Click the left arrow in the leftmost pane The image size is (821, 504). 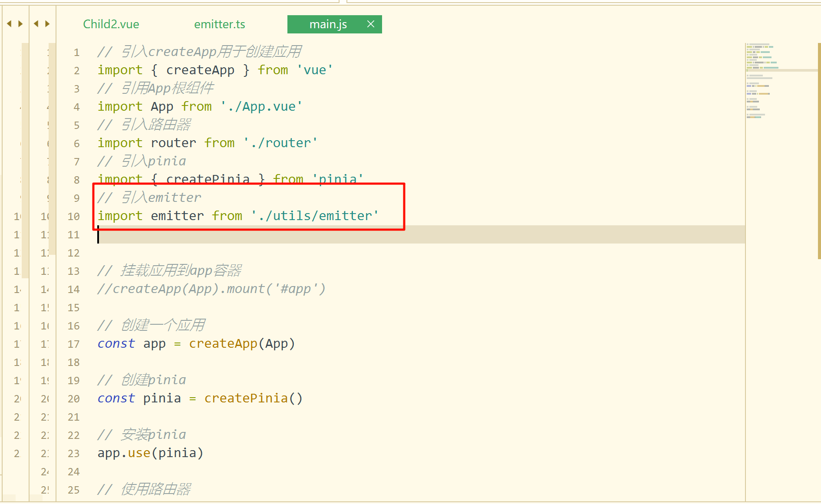pos(9,24)
